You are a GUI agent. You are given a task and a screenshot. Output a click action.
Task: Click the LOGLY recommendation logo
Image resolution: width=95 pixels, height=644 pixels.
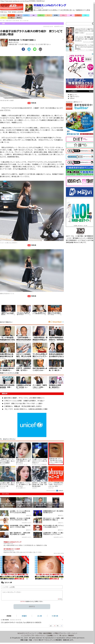pyautogui.click(x=60, y=491)
